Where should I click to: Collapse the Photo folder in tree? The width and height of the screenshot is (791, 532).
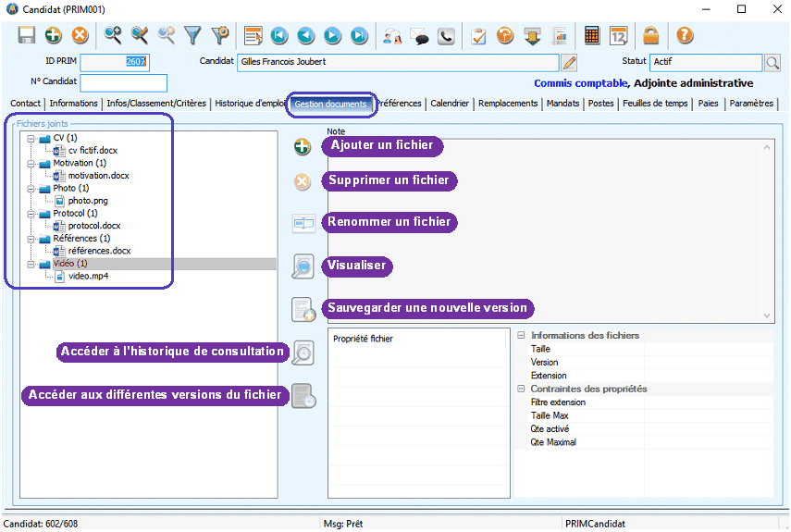click(31, 189)
